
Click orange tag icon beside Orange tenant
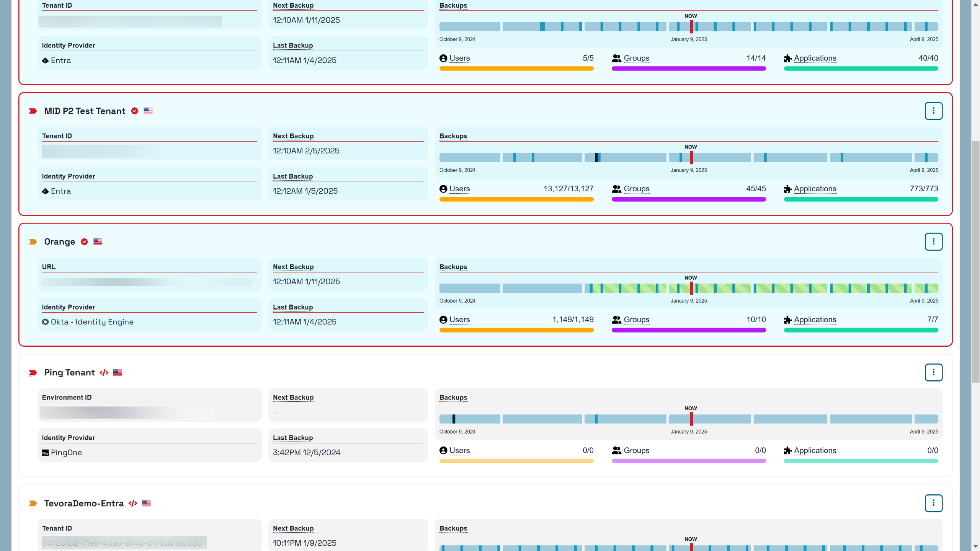(x=33, y=242)
